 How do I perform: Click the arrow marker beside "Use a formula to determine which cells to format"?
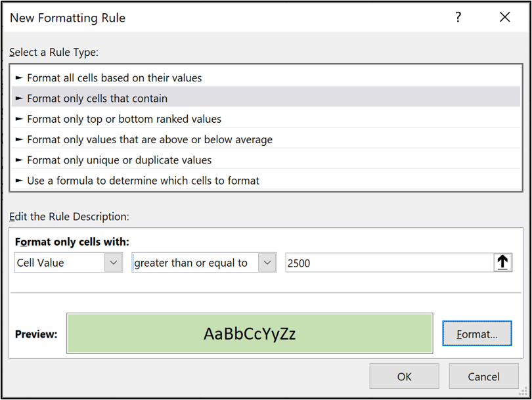19,180
